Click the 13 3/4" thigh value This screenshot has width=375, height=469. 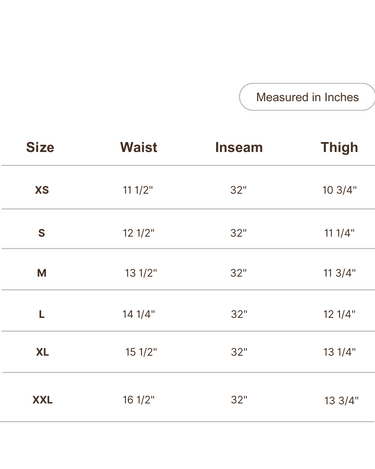coord(341,400)
